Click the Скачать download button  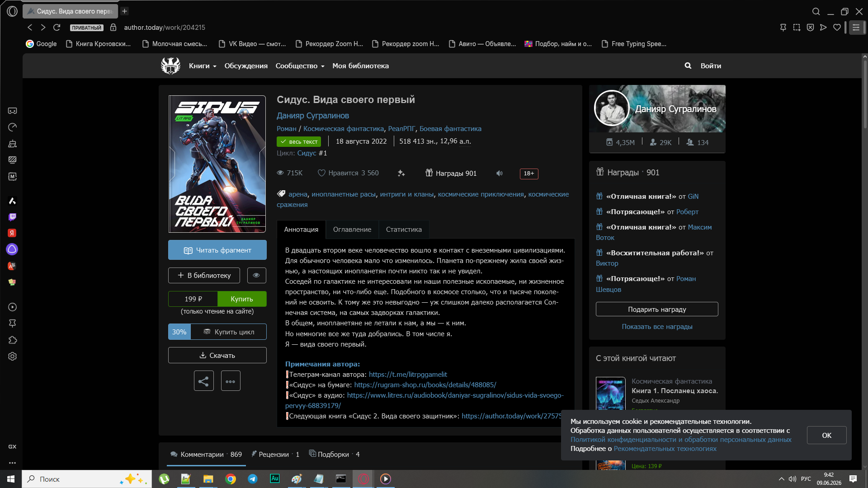pyautogui.click(x=217, y=355)
